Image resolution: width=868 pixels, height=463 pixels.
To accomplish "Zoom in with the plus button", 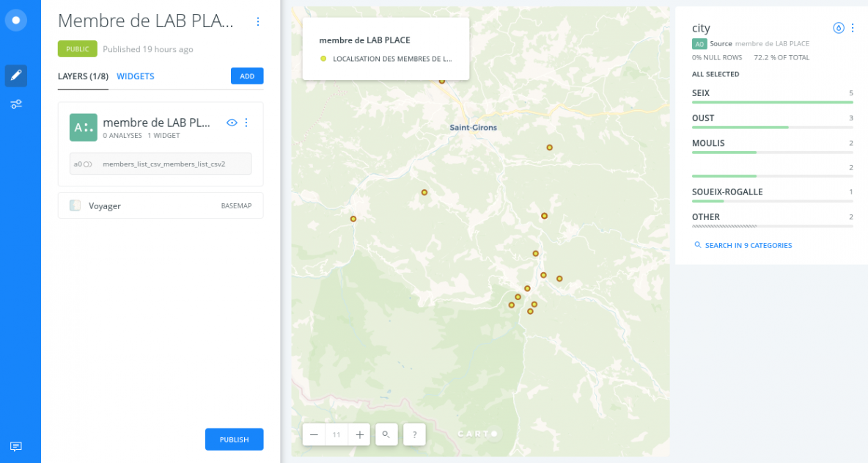I will pos(359,435).
